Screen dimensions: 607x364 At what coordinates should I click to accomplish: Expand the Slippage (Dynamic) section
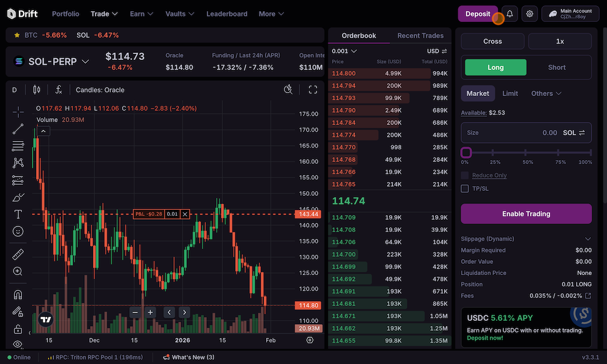click(587, 239)
